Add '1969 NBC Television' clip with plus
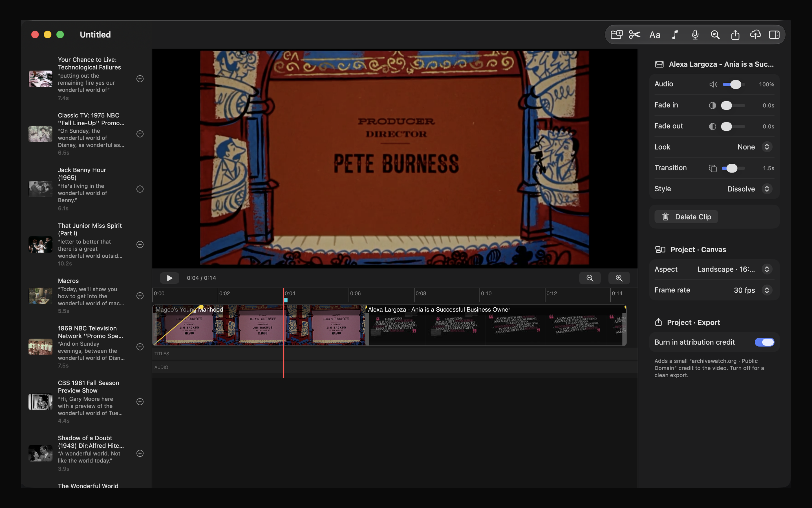 (140, 347)
